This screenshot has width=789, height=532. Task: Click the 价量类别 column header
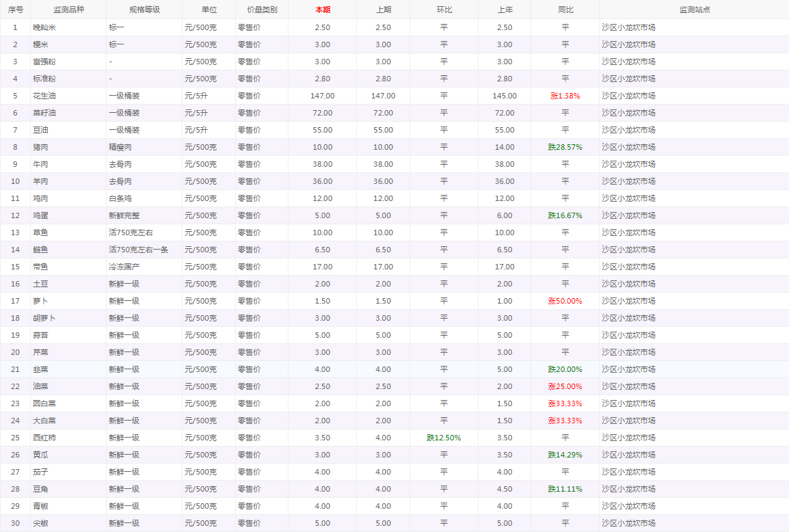pyautogui.click(x=262, y=10)
